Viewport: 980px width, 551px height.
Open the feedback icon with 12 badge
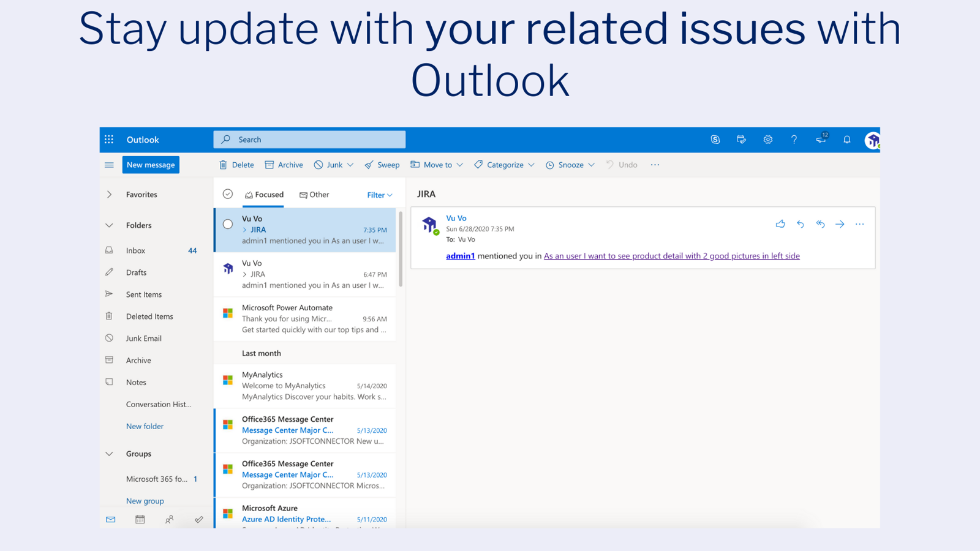[821, 139]
